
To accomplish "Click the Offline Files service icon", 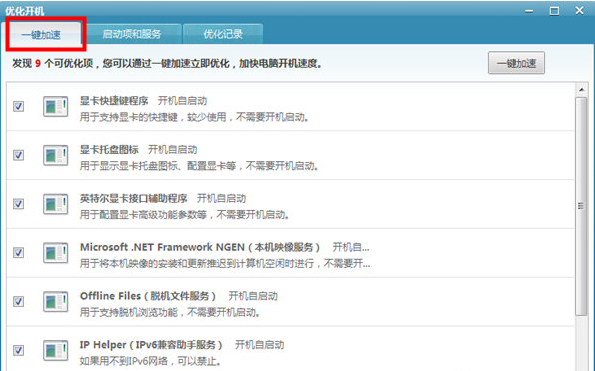I will coord(55,302).
